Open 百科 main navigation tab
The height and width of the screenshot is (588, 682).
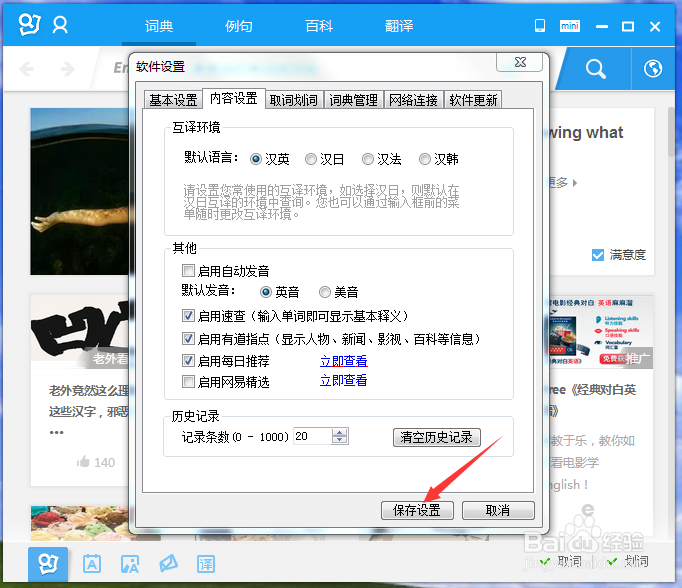point(319,27)
